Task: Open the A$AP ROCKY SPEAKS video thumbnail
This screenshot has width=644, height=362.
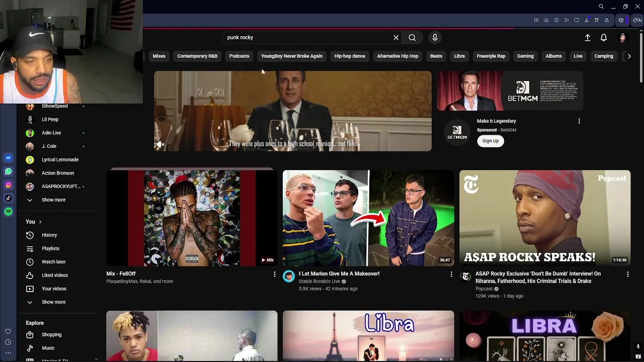Action: point(545,218)
